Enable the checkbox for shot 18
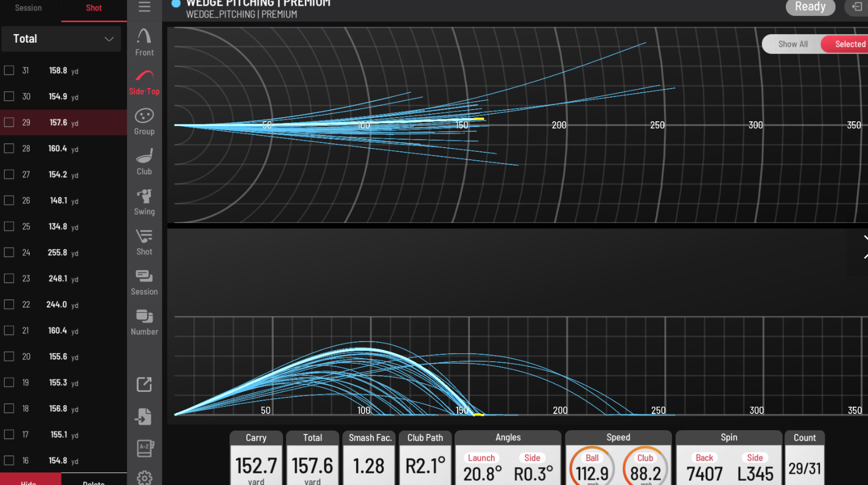This screenshot has width=868, height=485. click(x=9, y=409)
